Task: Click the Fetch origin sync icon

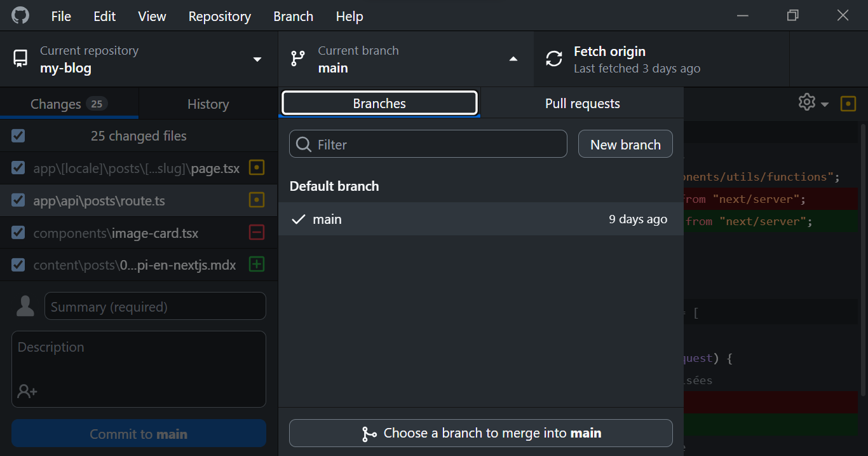Action: (x=554, y=59)
